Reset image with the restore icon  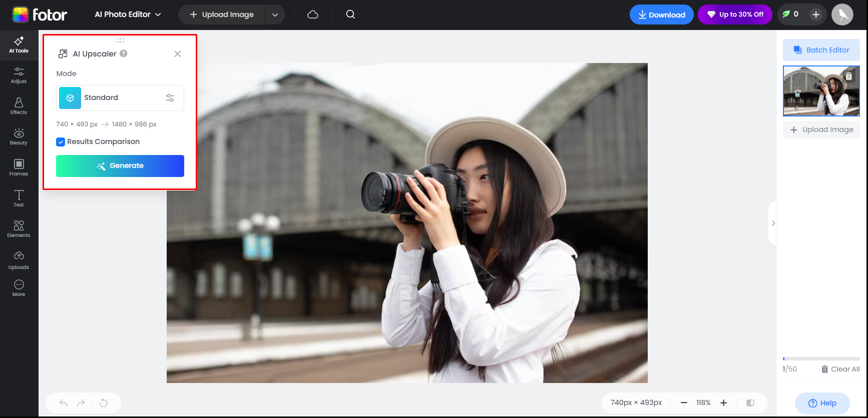pyautogui.click(x=104, y=403)
